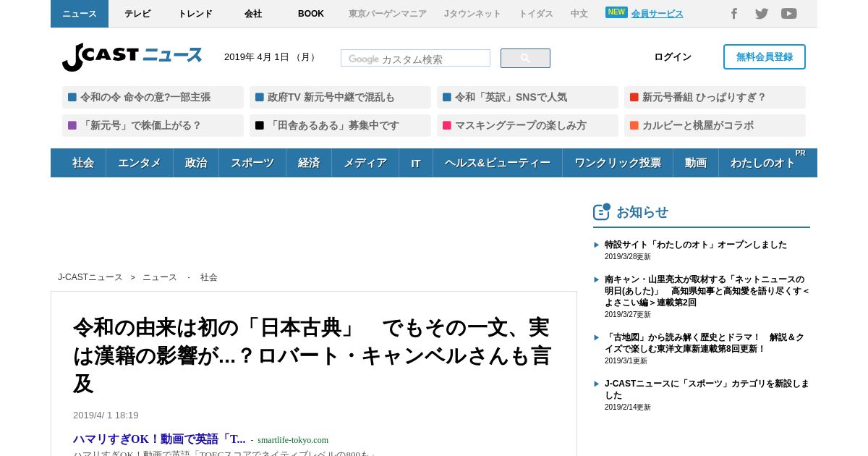Screen dimensions: 868x456
Task: Open notice 「スポーツ」カテゴリを新設しました
Action: tap(707, 389)
